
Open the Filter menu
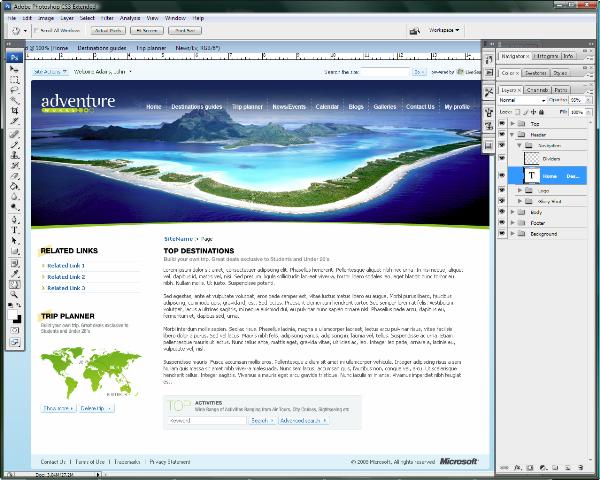point(107,18)
